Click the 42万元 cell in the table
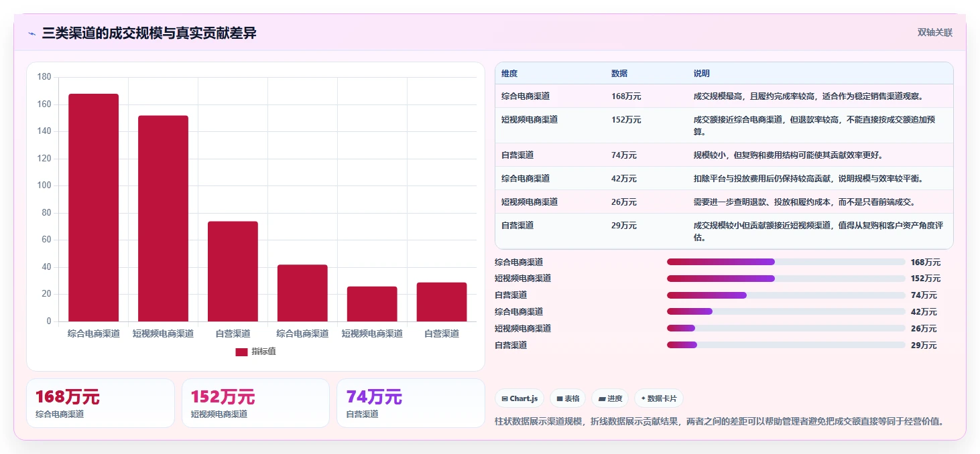Viewport: 980px width, 454px height. point(624,179)
